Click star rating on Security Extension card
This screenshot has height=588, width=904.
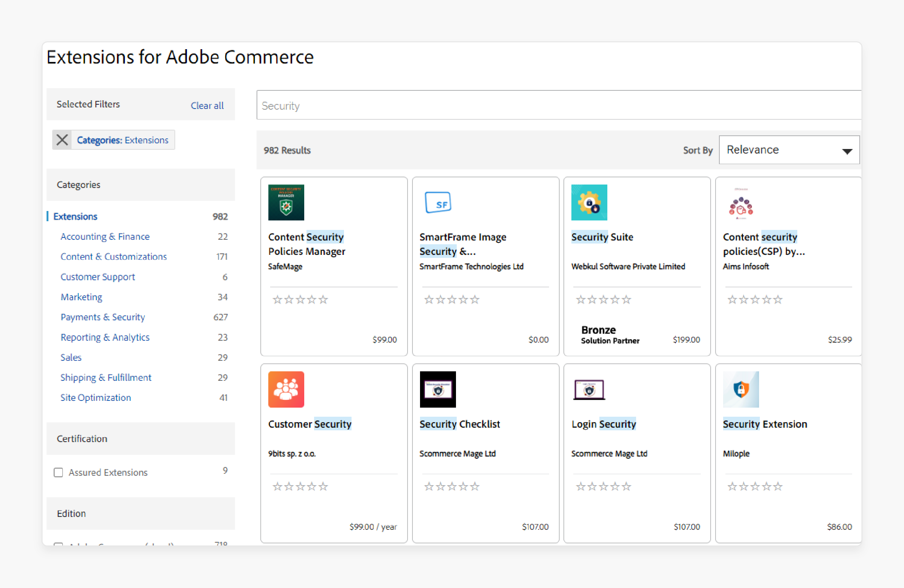coord(755,486)
